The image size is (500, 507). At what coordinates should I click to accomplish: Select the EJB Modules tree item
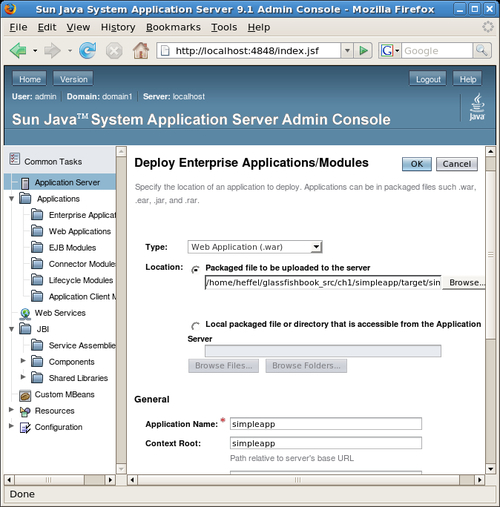point(72,247)
